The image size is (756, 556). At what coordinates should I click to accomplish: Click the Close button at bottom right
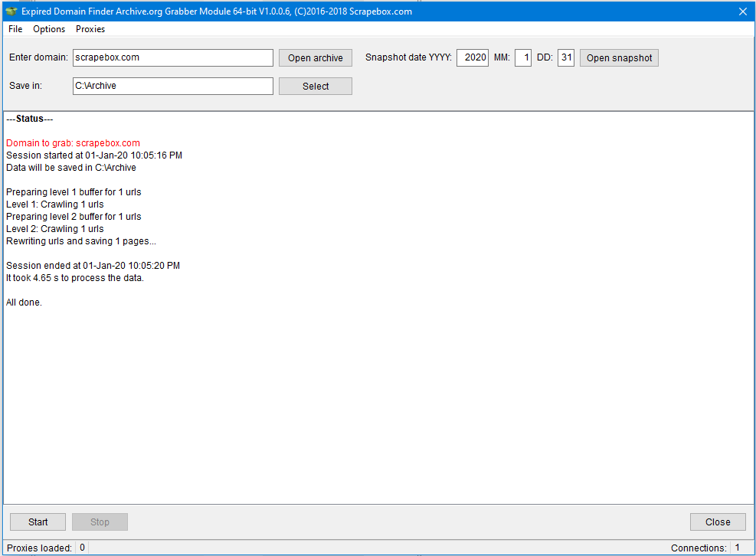(718, 522)
